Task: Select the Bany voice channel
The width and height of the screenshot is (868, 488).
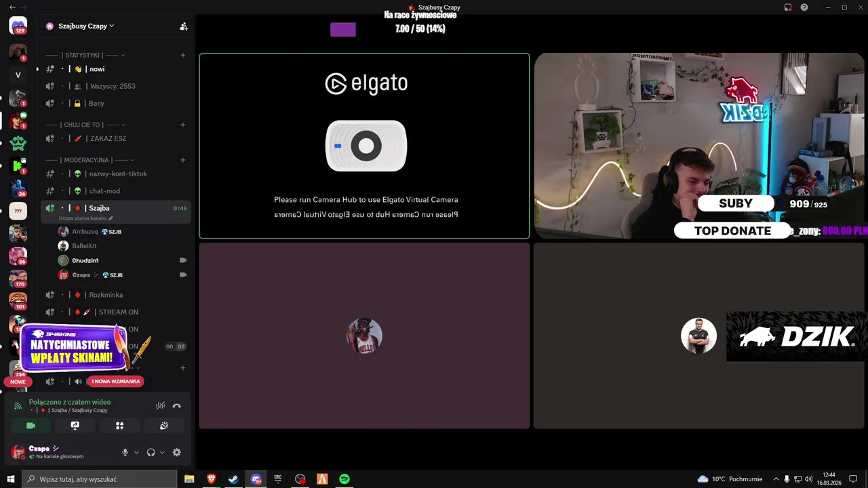Action: pyautogui.click(x=116, y=104)
